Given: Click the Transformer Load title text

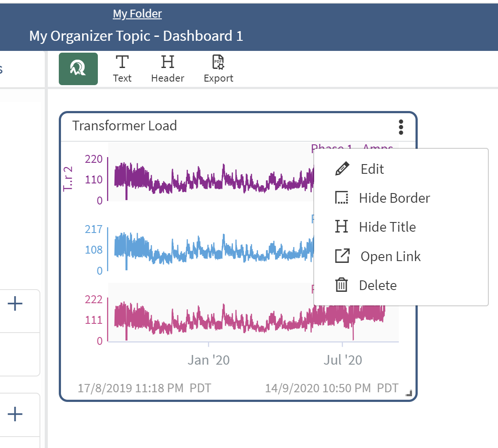Looking at the screenshot, I should click(x=125, y=126).
